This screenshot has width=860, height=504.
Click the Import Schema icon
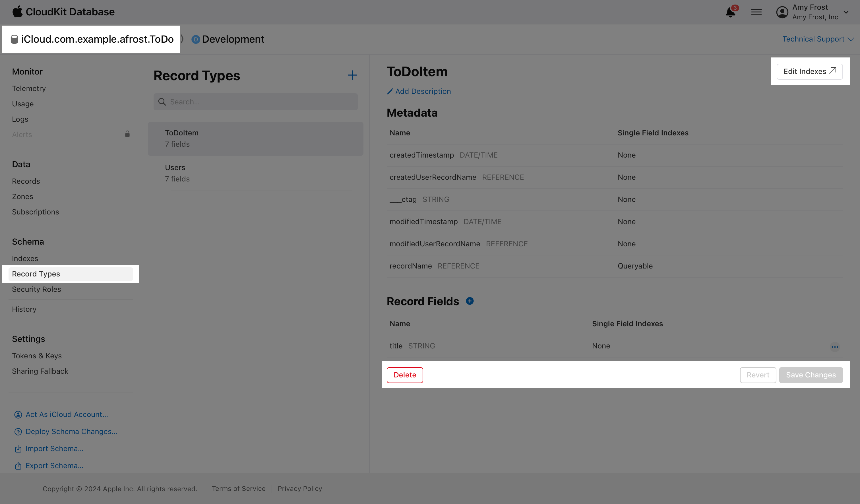(18, 449)
